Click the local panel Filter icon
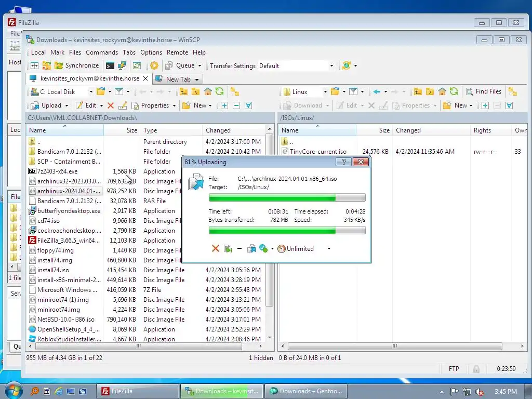The height and width of the screenshot is (399, 532). coord(119,91)
